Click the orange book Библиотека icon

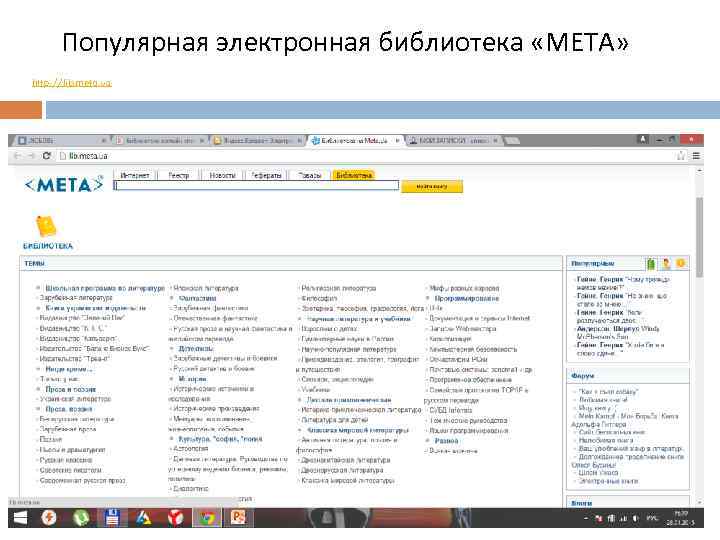click(x=46, y=226)
